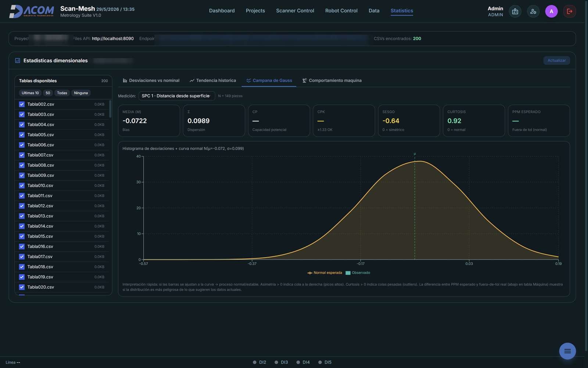This screenshot has width=588, height=368.
Task: Select Ultimas 10 tables filter
Action: (x=30, y=93)
